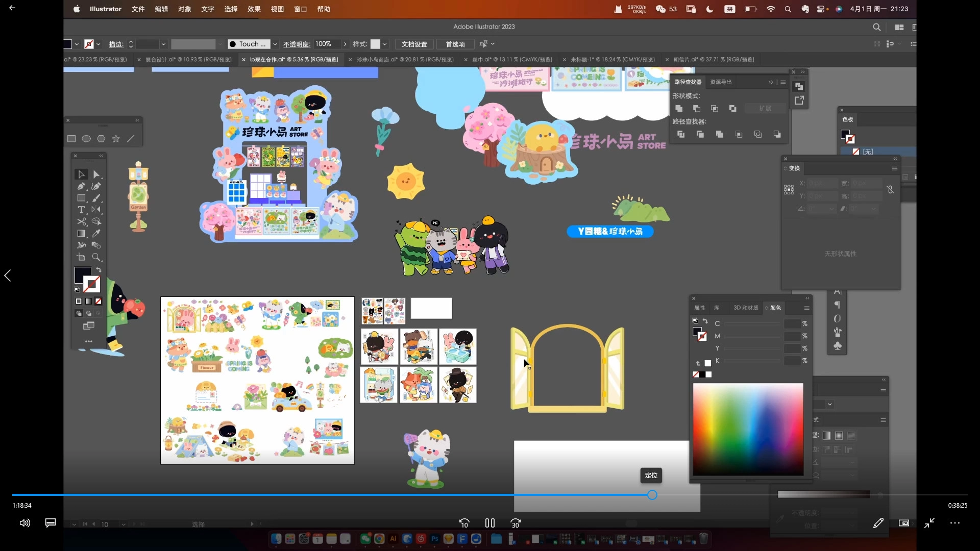Switch to the 丝巾.ai document tab
The width and height of the screenshot is (980, 551).
512,60
